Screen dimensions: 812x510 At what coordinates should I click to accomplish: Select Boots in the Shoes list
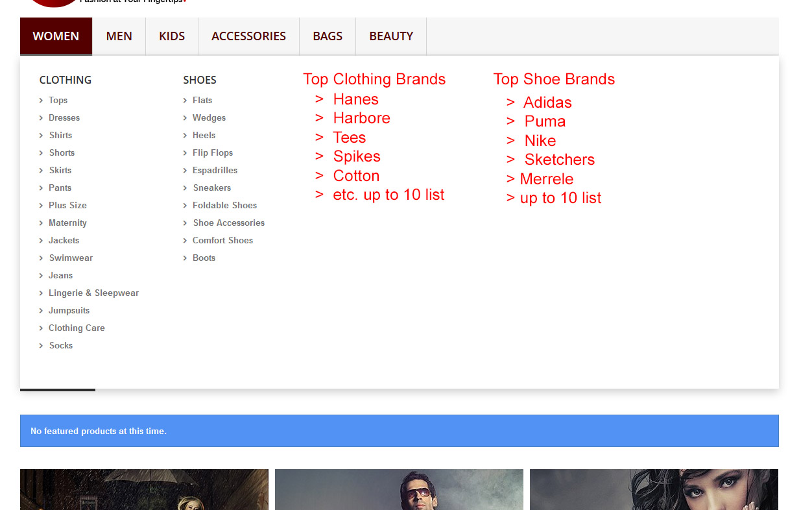[x=204, y=258]
